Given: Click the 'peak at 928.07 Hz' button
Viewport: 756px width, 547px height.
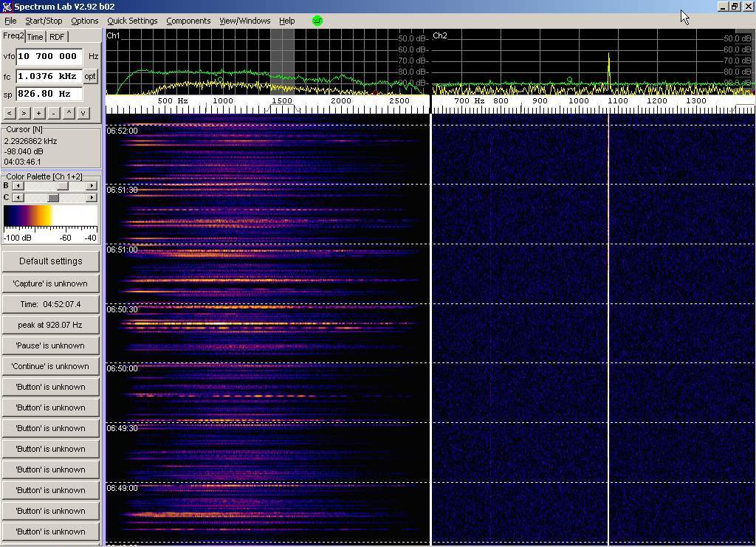Looking at the screenshot, I should (x=50, y=325).
